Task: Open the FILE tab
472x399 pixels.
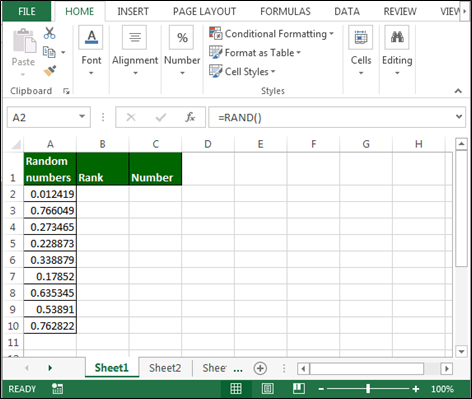Action: [x=27, y=11]
